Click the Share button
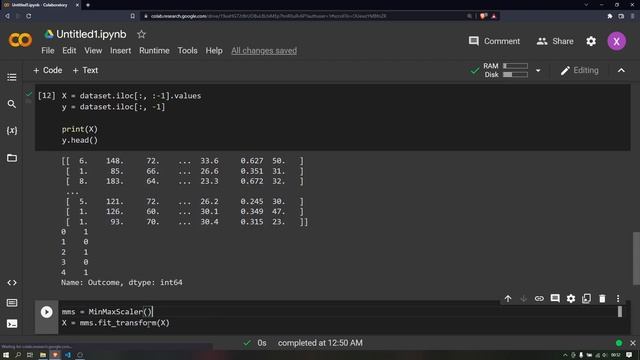The height and width of the screenshot is (360, 640). pyautogui.click(x=555, y=41)
